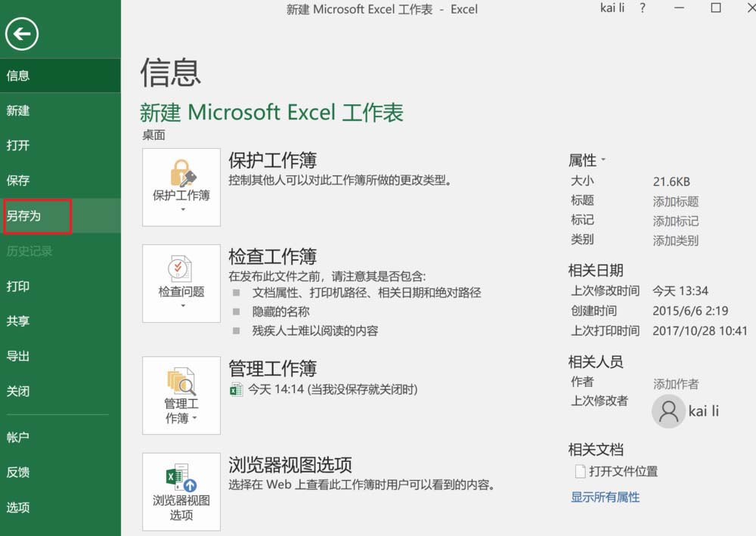This screenshot has height=536, width=756.
Task: Click the 桌面 file location text
Action: tap(153, 135)
